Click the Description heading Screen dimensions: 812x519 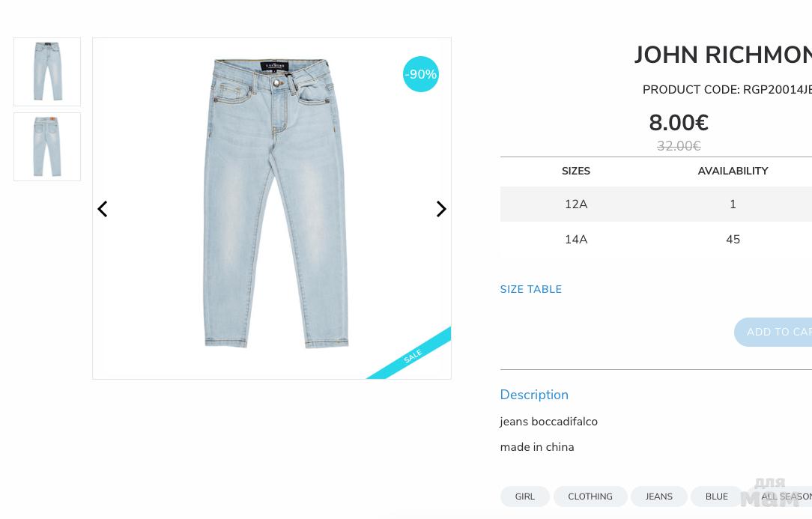pyautogui.click(x=534, y=395)
